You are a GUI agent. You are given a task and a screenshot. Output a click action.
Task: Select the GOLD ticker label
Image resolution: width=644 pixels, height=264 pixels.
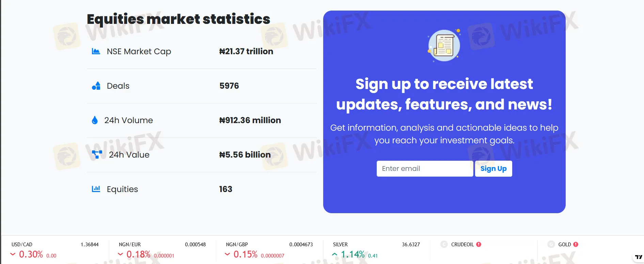(x=565, y=245)
